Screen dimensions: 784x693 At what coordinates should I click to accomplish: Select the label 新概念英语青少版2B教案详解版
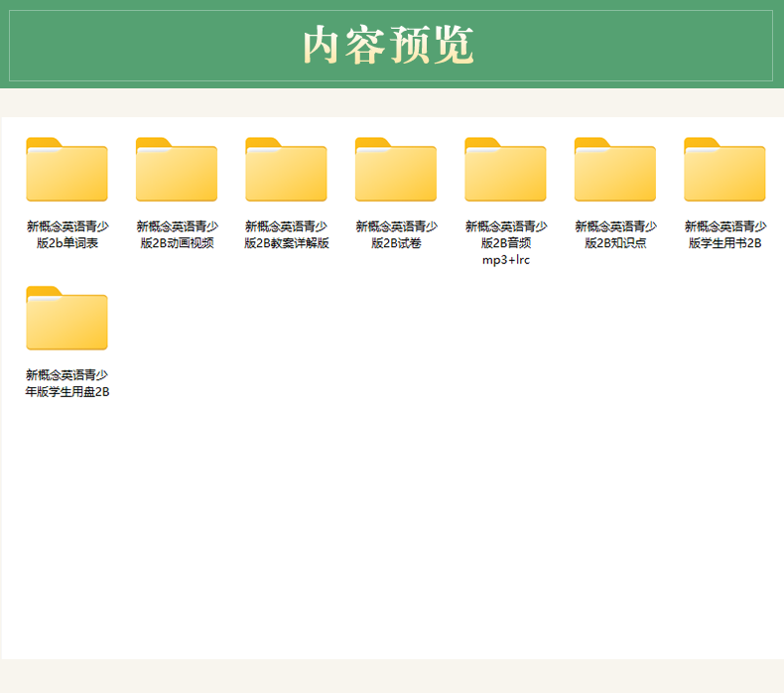(x=287, y=234)
